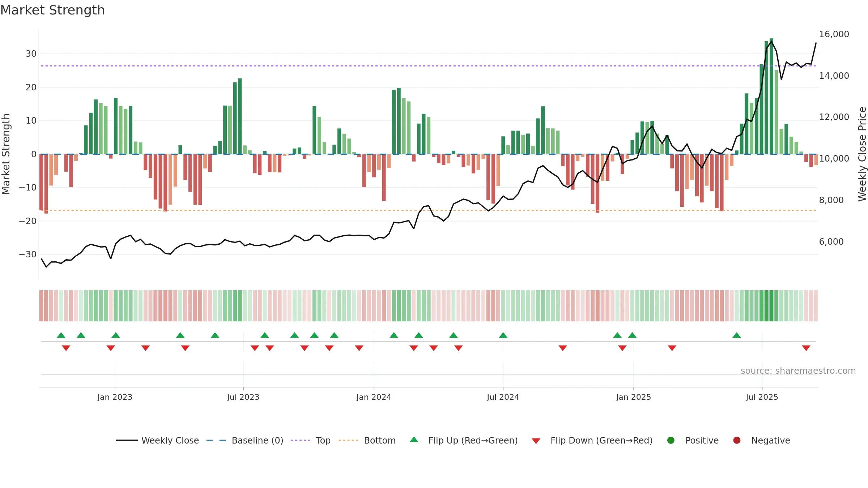The width and height of the screenshot is (868, 488).
Task: Select the Jan 2023 date label
Action: (115, 397)
